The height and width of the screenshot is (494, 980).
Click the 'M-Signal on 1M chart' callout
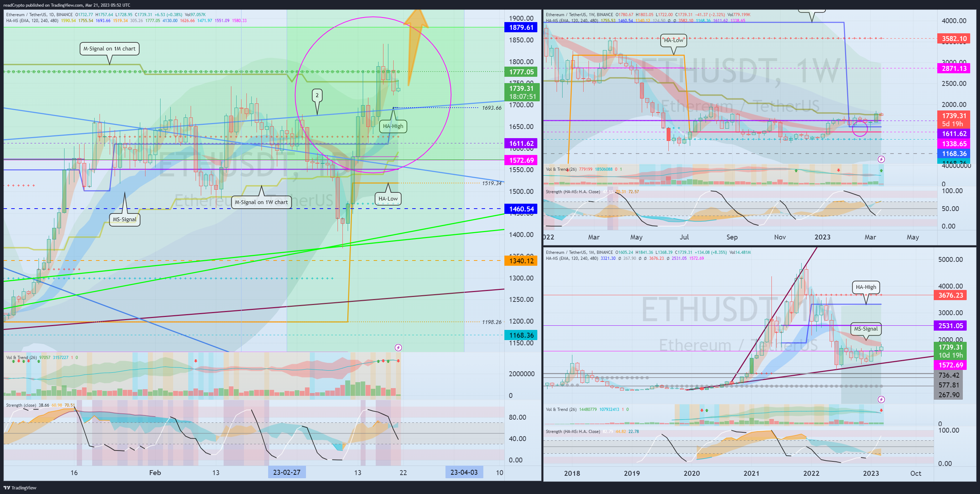(x=110, y=49)
